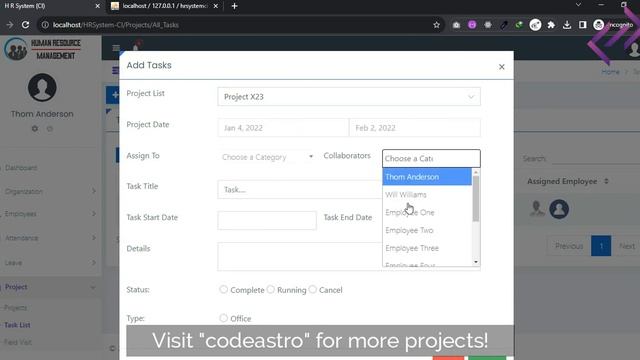Open the browser extensions puzzle icon
Image resolution: width=640 pixels, height=360 pixels.
551,25
